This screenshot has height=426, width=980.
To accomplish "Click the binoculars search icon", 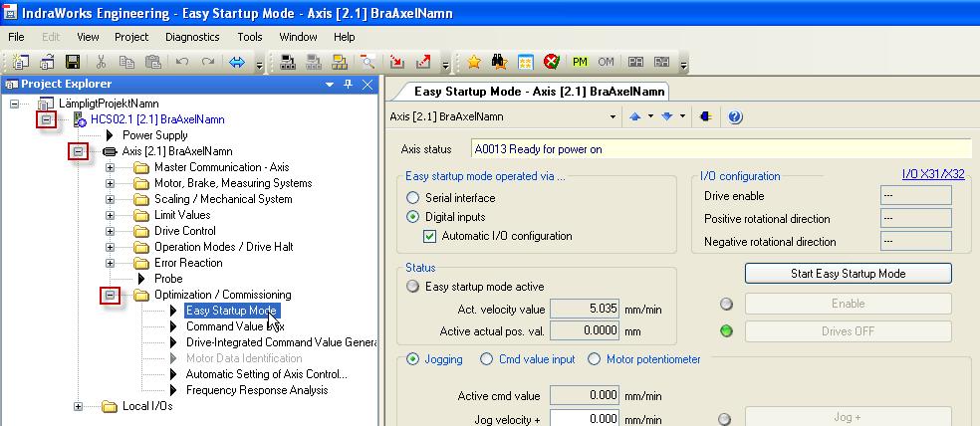I will 499,62.
